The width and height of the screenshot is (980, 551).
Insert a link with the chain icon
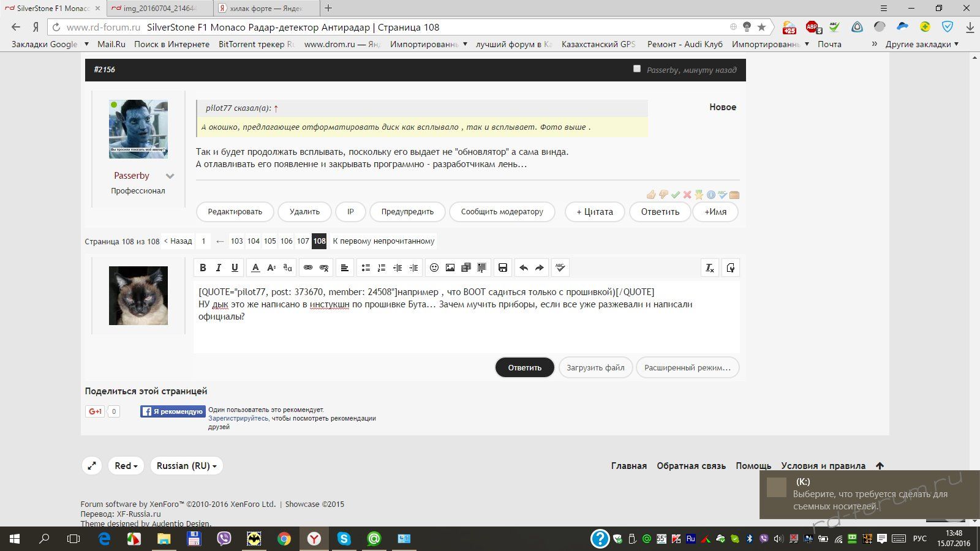pyautogui.click(x=308, y=268)
